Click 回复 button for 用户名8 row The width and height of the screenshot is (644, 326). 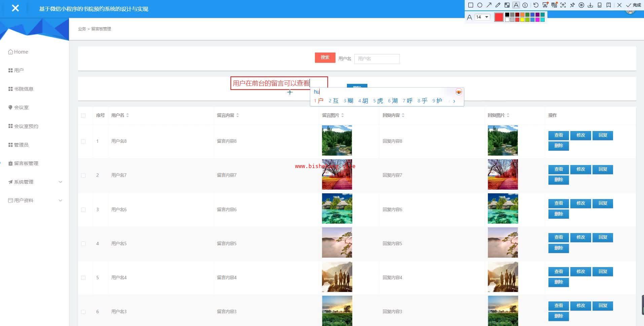pyautogui.click(x=603, y=135)
